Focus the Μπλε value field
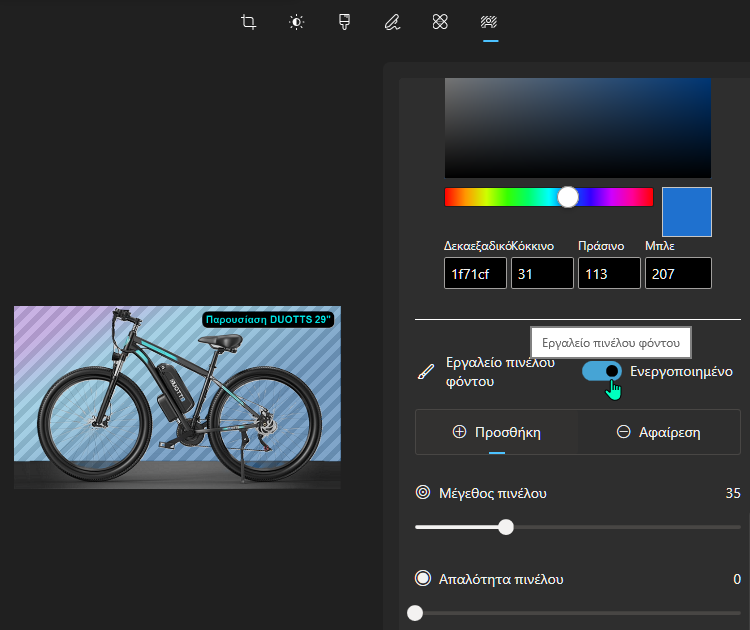The height and width of the screenshot is (630, 750). point(677,273)
